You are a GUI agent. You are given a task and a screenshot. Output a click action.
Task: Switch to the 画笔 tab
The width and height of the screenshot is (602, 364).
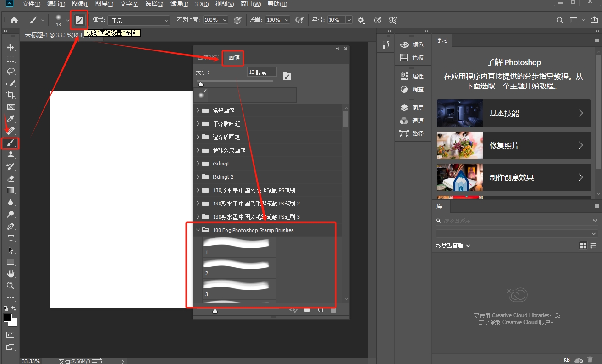coord(234,57)
